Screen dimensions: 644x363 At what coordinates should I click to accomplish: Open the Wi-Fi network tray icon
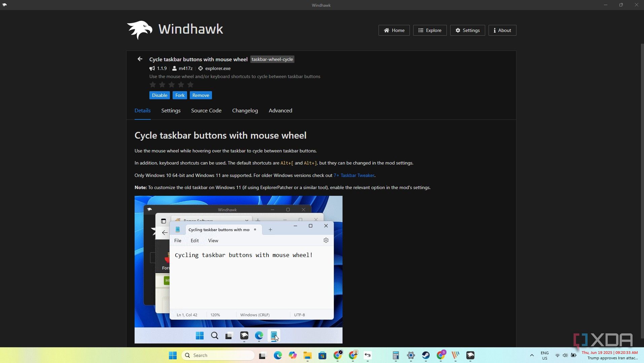tap(558, 355)
